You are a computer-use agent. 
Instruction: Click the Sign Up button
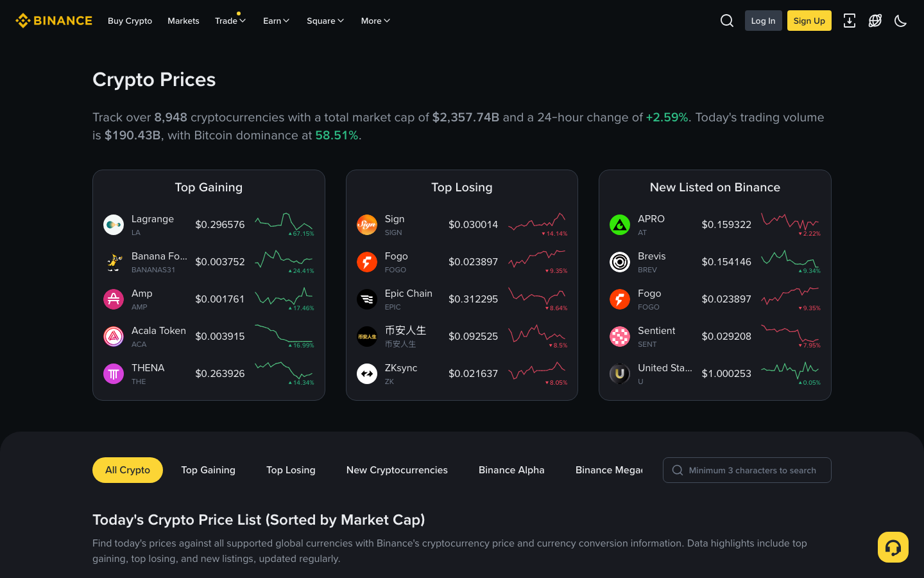pos(809,20)
